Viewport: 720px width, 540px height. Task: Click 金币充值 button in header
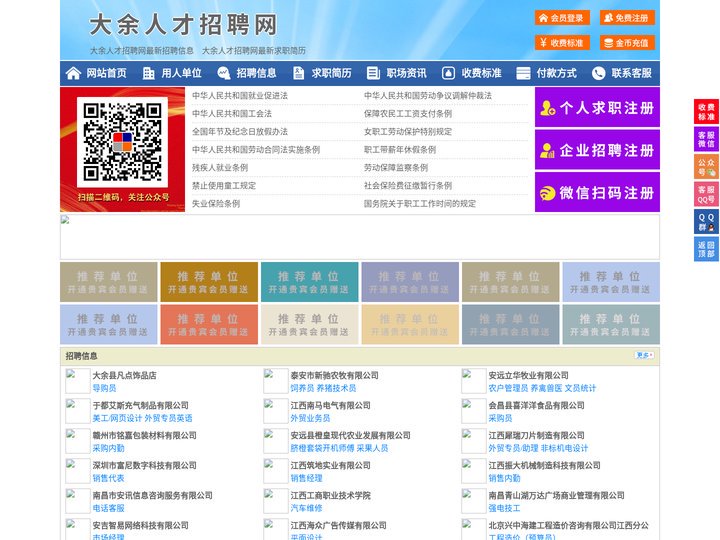[627, 43]
